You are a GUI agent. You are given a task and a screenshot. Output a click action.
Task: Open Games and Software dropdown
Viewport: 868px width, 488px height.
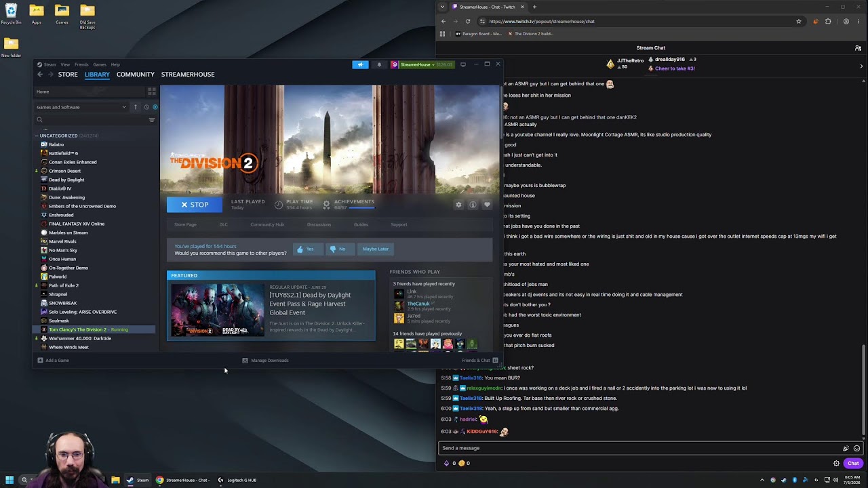(x=81, y=107)
